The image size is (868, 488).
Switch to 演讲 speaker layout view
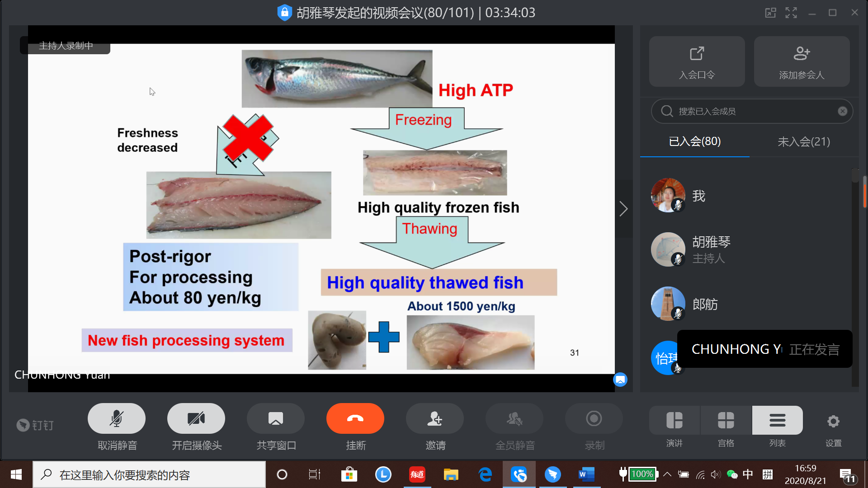[x=674, y=421]
